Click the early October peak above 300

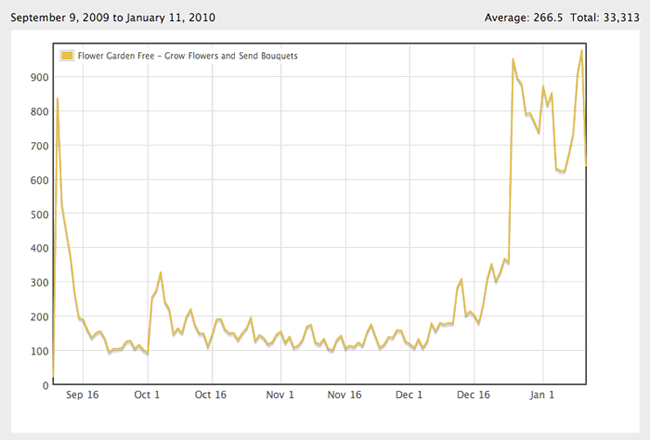point(160,272)
